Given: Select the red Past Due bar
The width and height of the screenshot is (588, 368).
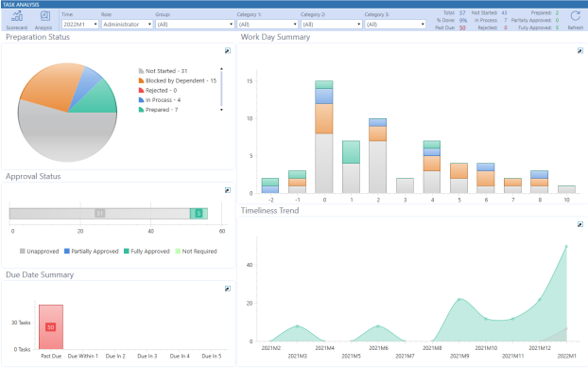Looking at the screenshot, I should pos(51,326).
